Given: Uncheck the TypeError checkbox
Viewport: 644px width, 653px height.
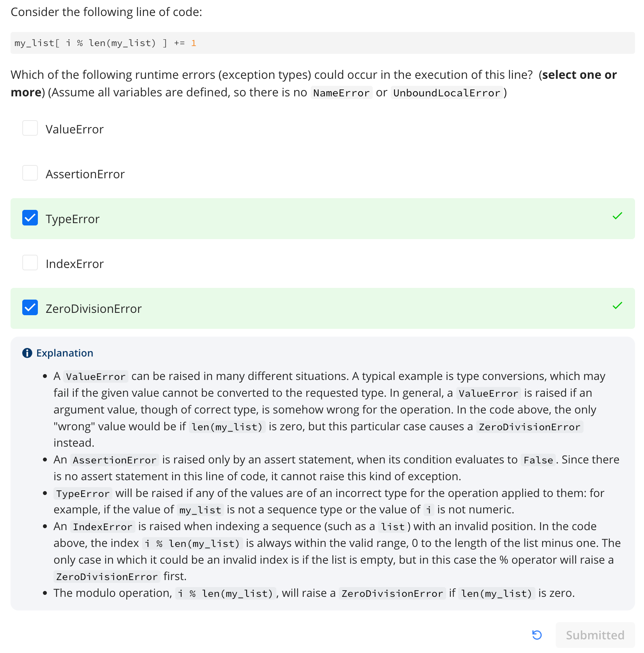Looking at the screenshot, I should pos(30,218).
